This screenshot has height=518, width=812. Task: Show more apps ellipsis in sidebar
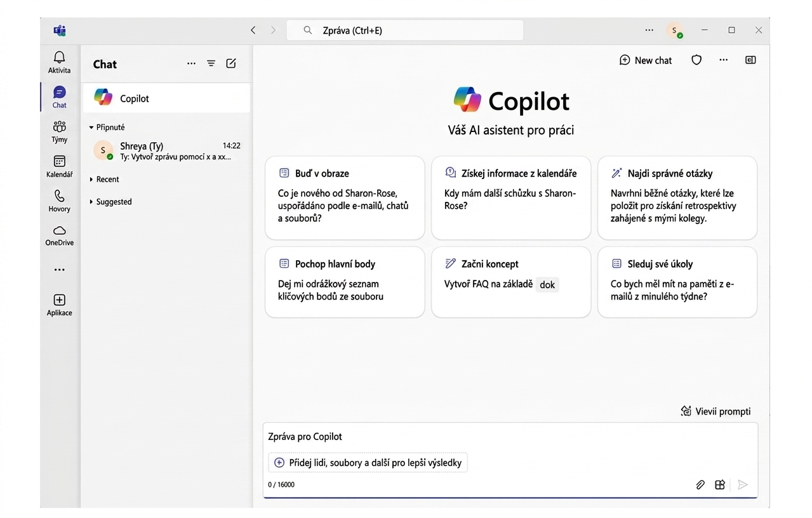point(59,270)
